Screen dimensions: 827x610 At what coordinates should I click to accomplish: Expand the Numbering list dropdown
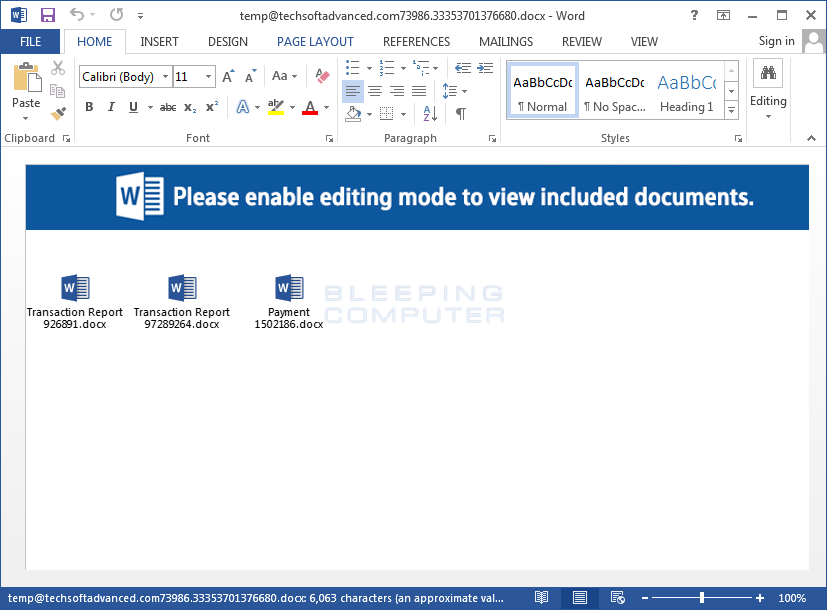click(x=403, y=68)
